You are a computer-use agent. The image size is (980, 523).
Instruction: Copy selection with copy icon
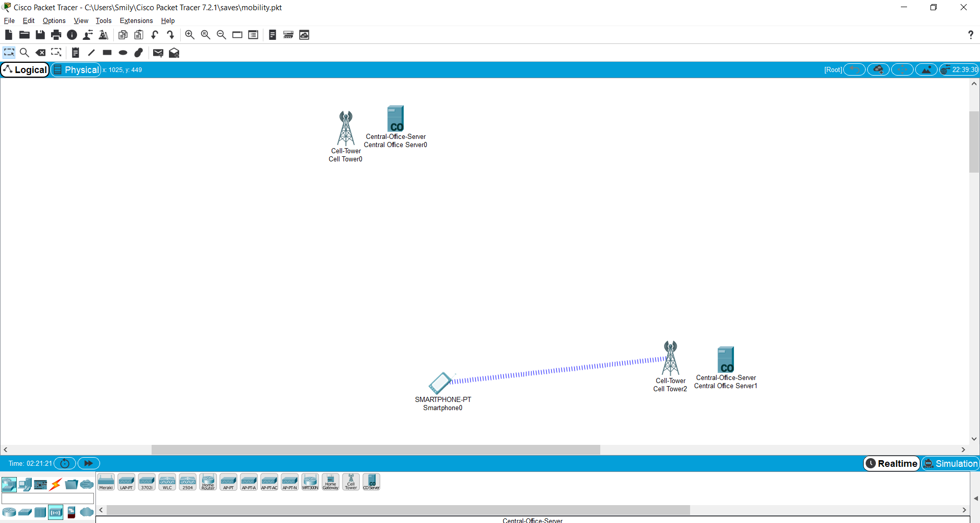point(123,35)
